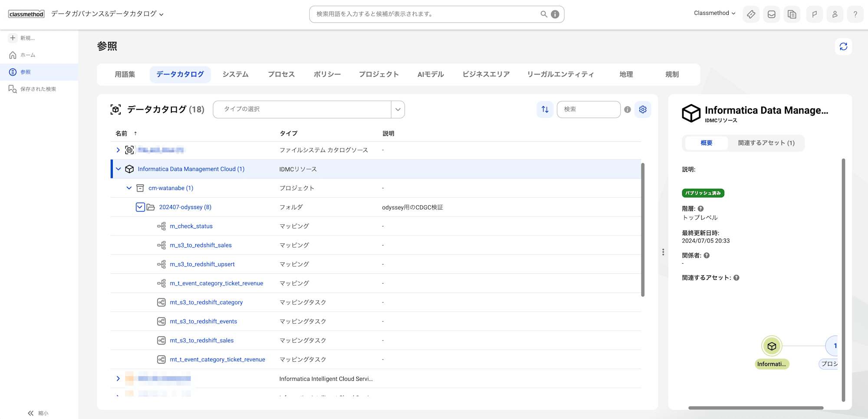The width and height of the screenshot is (868, 419).
Task: Open the 規制 tab
Action: [x=672, y=75]
